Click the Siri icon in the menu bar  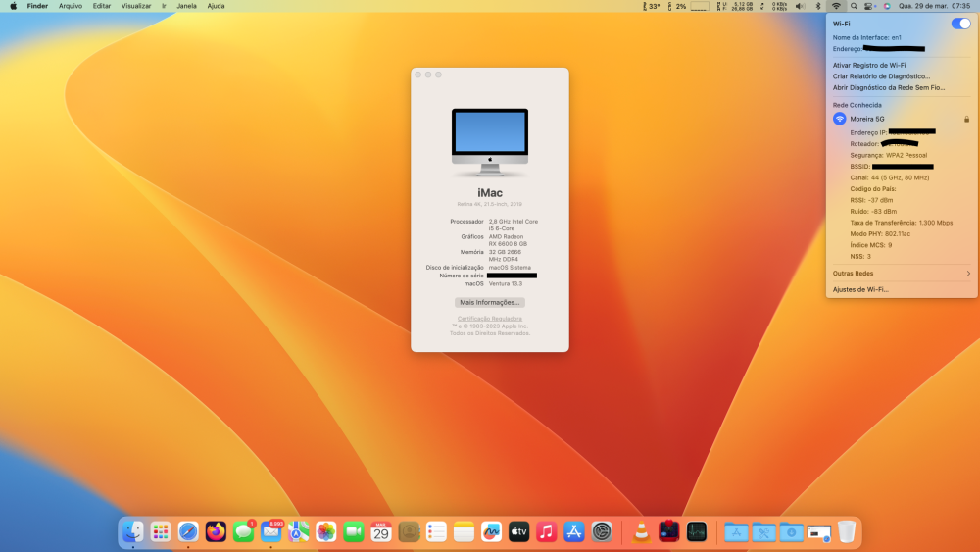coord(886,6)
